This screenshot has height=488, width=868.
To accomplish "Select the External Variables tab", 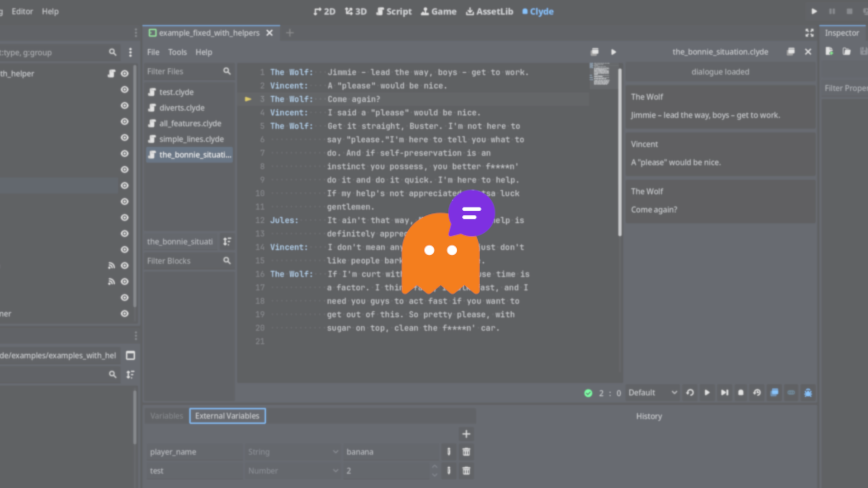I will pos(227,416).
